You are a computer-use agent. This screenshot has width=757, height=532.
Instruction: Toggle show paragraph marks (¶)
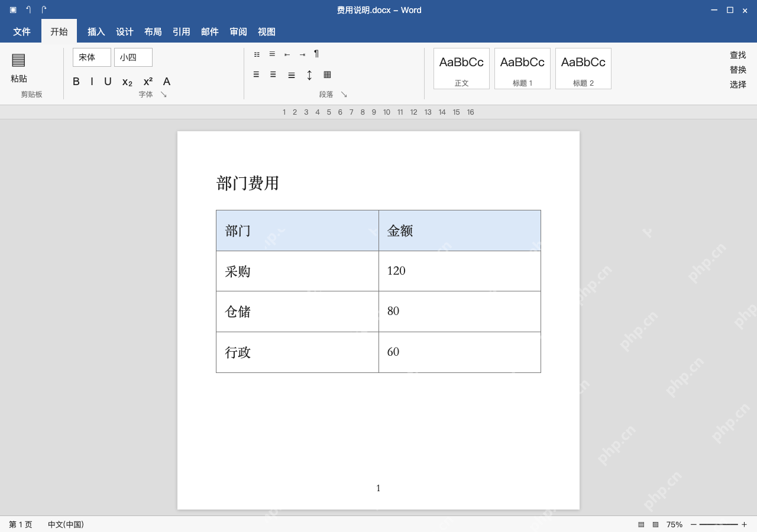coord(316,54)
